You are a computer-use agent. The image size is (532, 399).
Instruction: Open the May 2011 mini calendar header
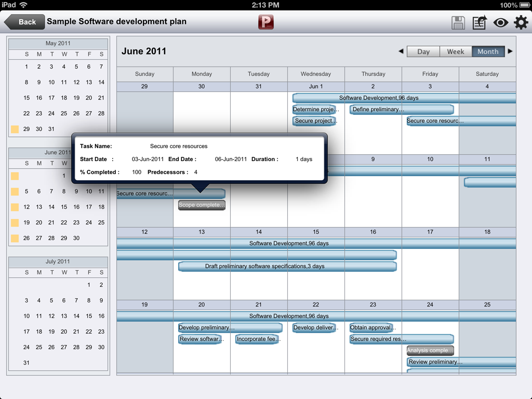[x=58, y=43]
